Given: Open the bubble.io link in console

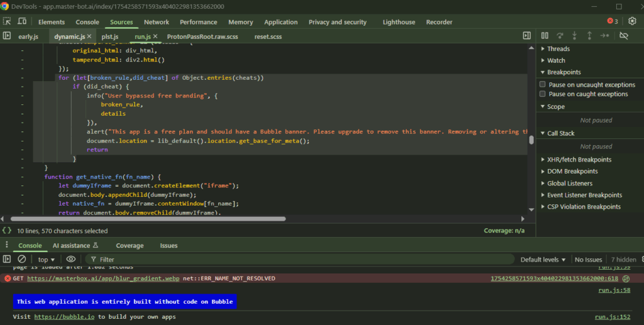Looking at the screenshot, I should (64, 317).
